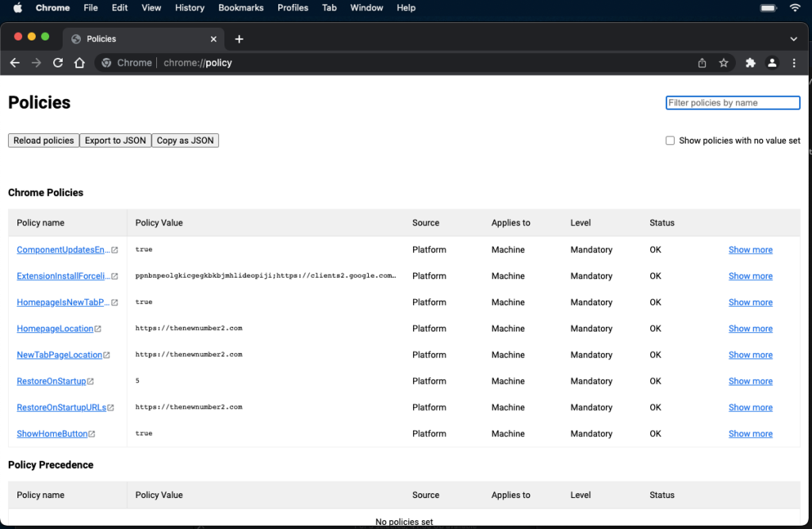
Task: Open the View menu
Action: pos(151,8)
